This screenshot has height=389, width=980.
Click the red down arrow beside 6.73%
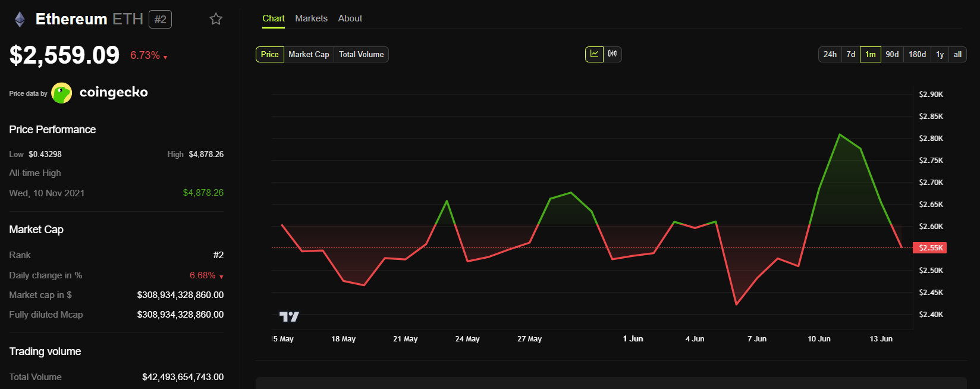point(165,57)
